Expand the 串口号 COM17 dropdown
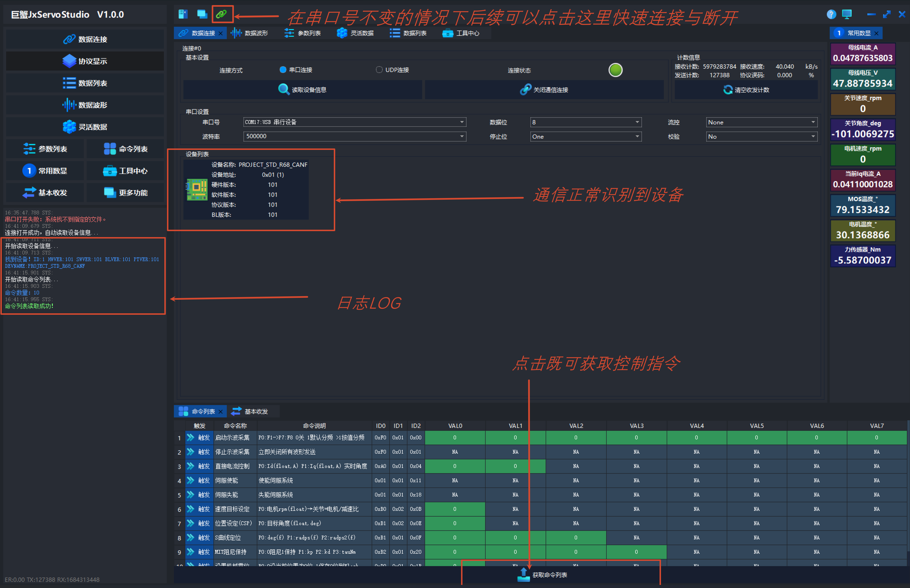The height and width of the screenshot is (588, 910). 355,122
